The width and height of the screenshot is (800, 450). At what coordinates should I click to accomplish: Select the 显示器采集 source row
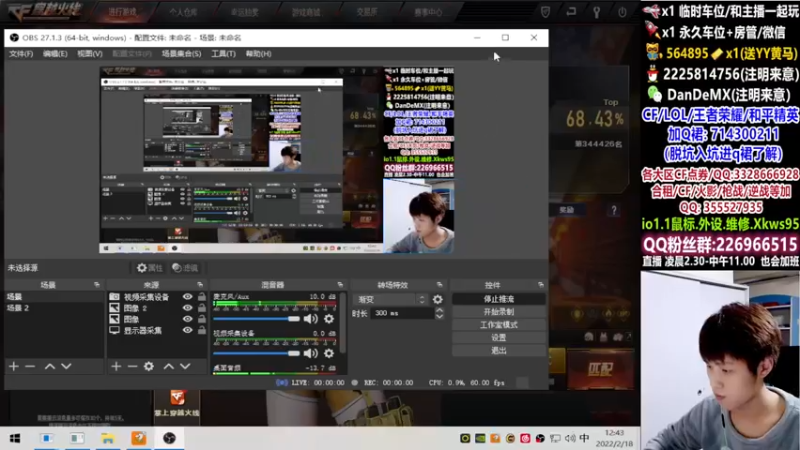point(158,331)
